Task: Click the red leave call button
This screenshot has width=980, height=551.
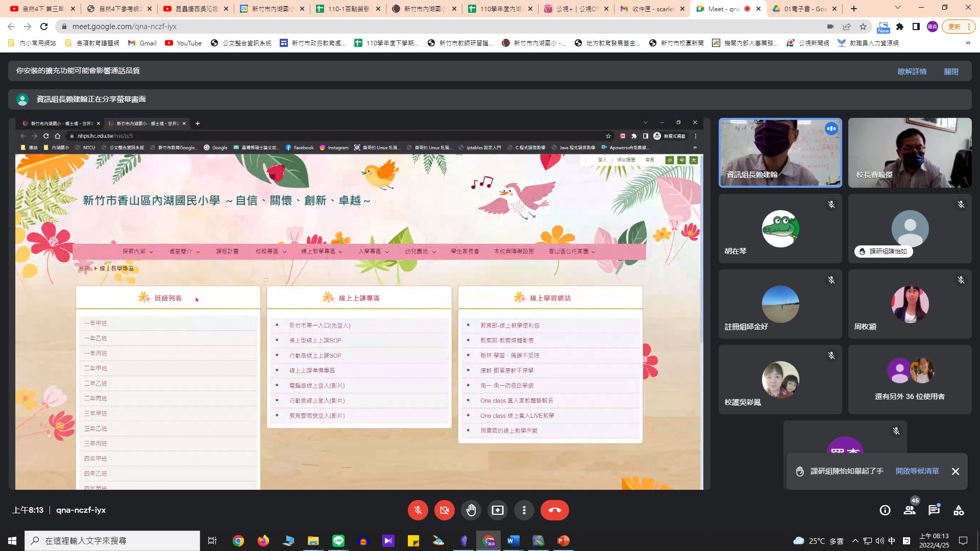Action: point(554,510)
